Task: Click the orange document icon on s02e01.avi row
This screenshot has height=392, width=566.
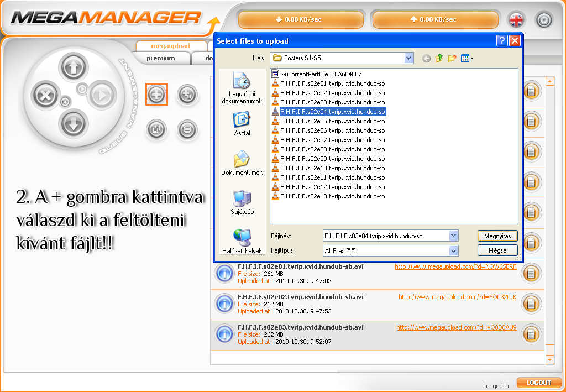Action: click(531, 273)
